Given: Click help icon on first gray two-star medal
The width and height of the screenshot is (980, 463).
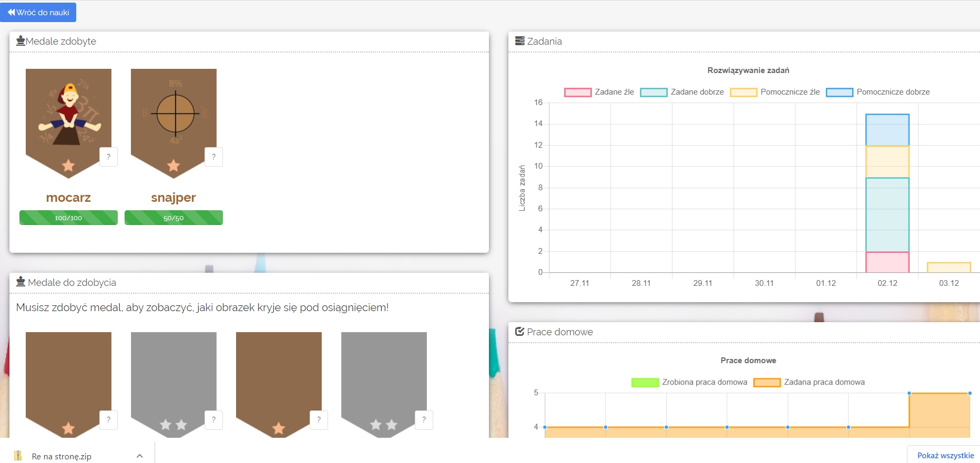Looking at the screenshot, I should (x=213, y=420).
